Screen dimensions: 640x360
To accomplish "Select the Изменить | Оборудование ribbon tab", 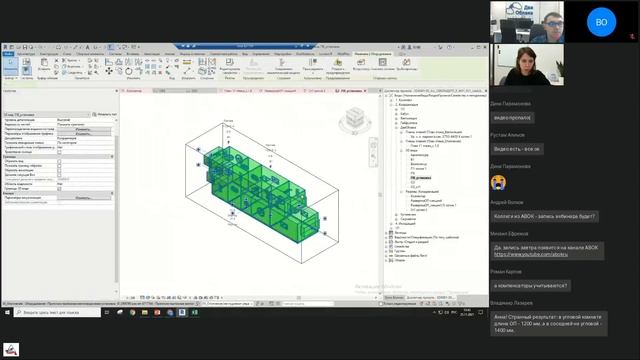I will [373, 54].
